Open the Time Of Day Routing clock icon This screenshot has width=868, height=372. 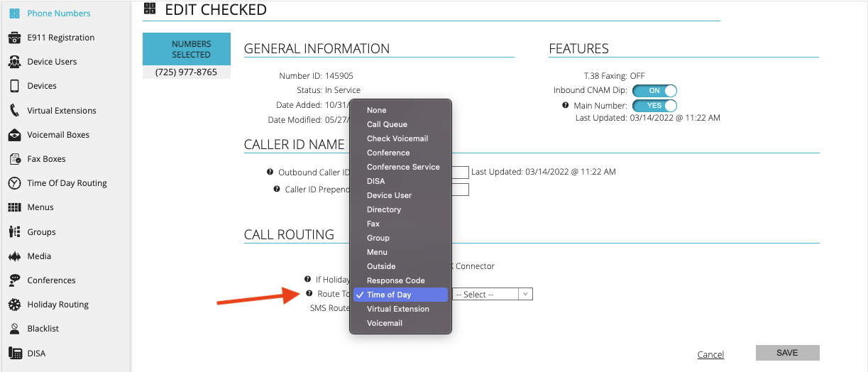(14, 183)
